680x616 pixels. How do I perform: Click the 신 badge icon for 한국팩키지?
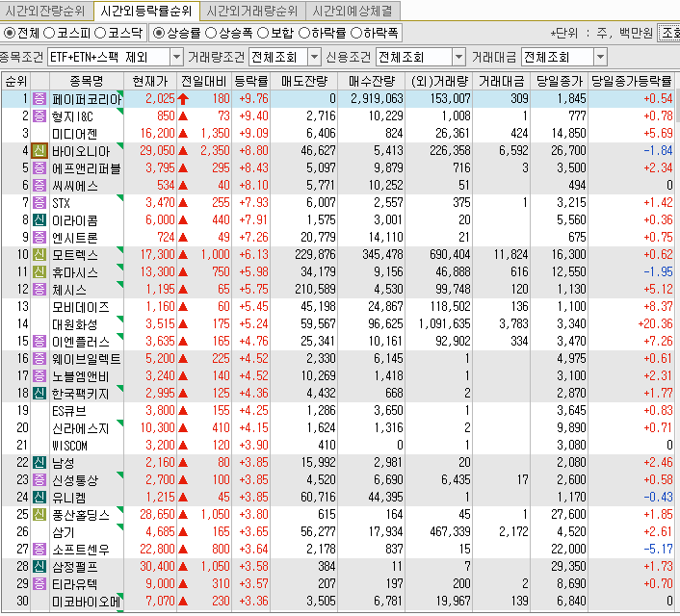pos(39,394)
